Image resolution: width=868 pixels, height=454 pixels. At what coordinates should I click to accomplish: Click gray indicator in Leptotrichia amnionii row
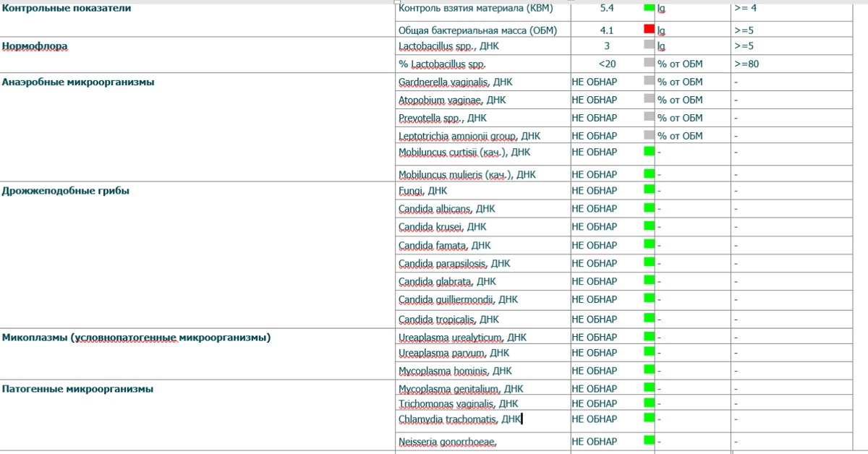pyautogui.click(x=649, y=135)
